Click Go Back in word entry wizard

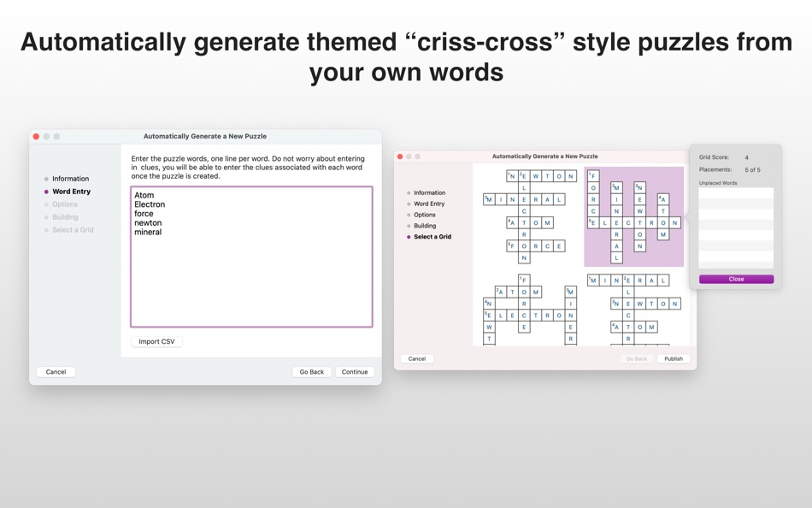(311, 372)
